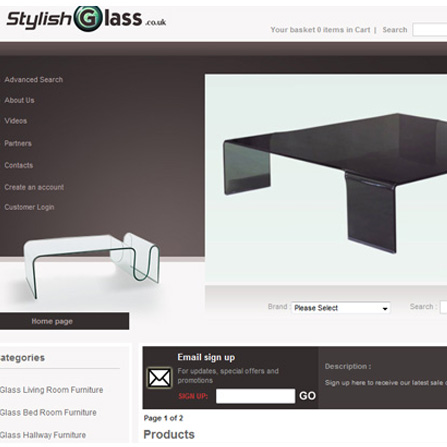Focus the top Search input box
The image size is (447, 447).
[x=430, y=30]
